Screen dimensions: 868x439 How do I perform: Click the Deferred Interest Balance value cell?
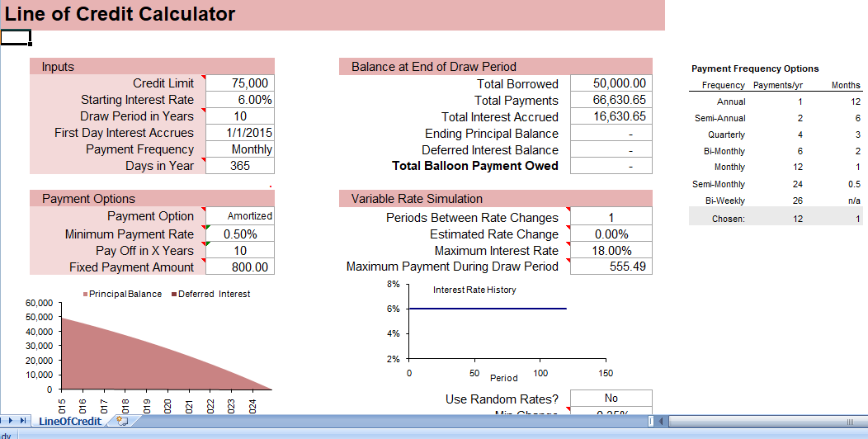[x=611, y=150]
